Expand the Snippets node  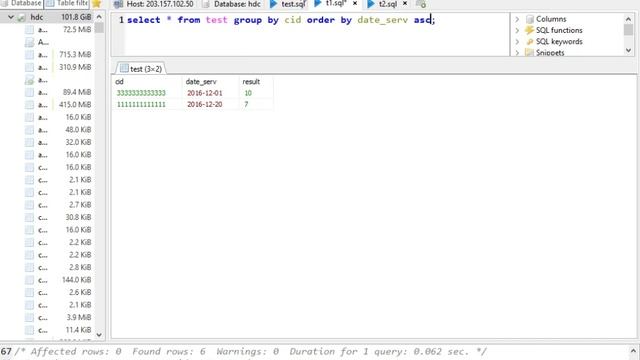[x=517, y=53]
